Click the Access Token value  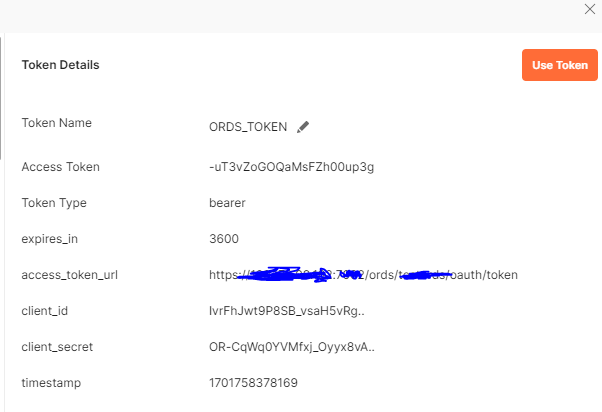click(291, 167)
